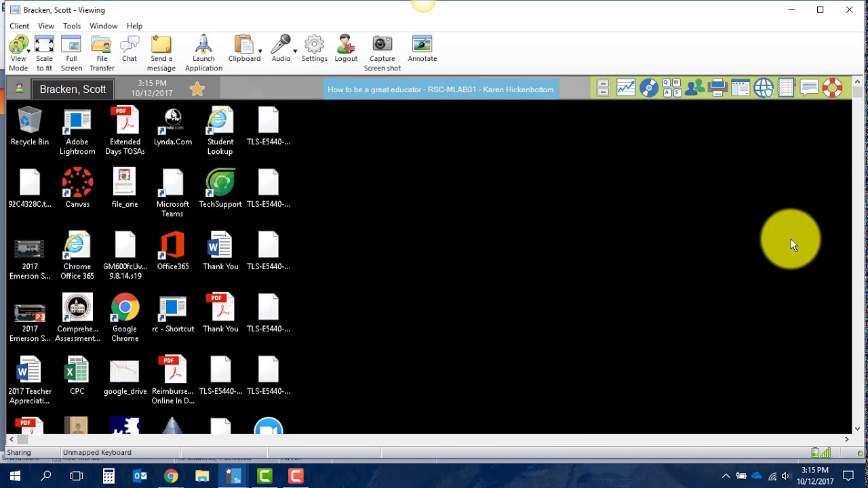The width and height of the screenshot is (868, 488).
Task: Show hidden system tray icons
Action: pos(726,476)
